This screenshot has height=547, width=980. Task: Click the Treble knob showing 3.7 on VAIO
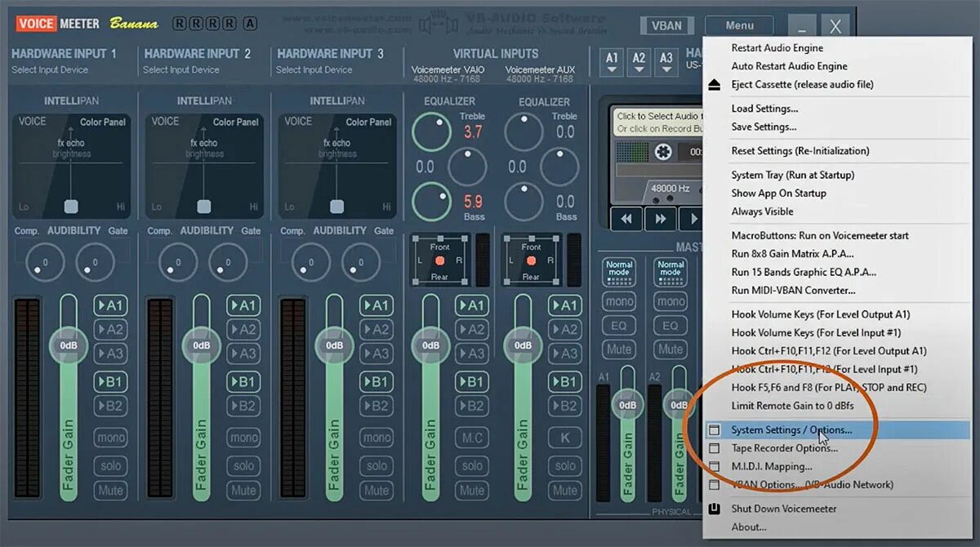click(x=431, y=131)
